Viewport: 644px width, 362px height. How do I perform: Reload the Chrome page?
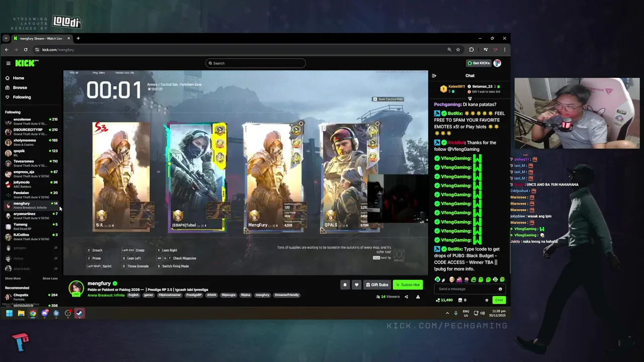[x=26, y=50]
